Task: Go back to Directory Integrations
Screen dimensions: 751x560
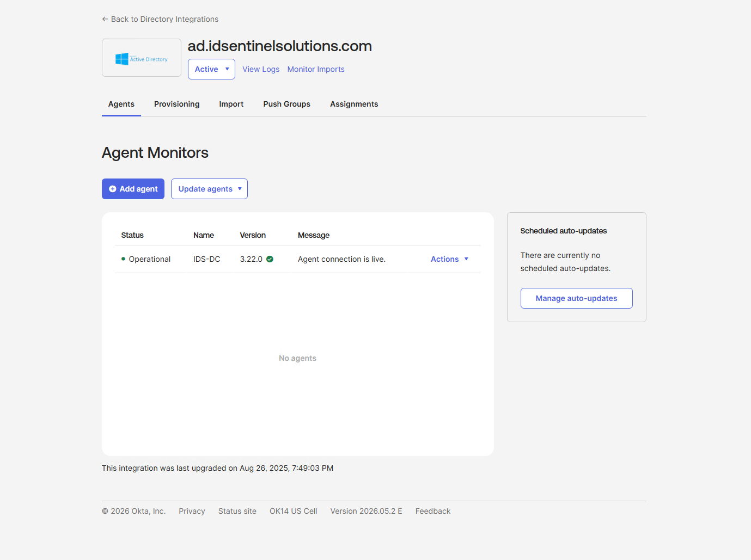Action: click(x=160, y=19)
